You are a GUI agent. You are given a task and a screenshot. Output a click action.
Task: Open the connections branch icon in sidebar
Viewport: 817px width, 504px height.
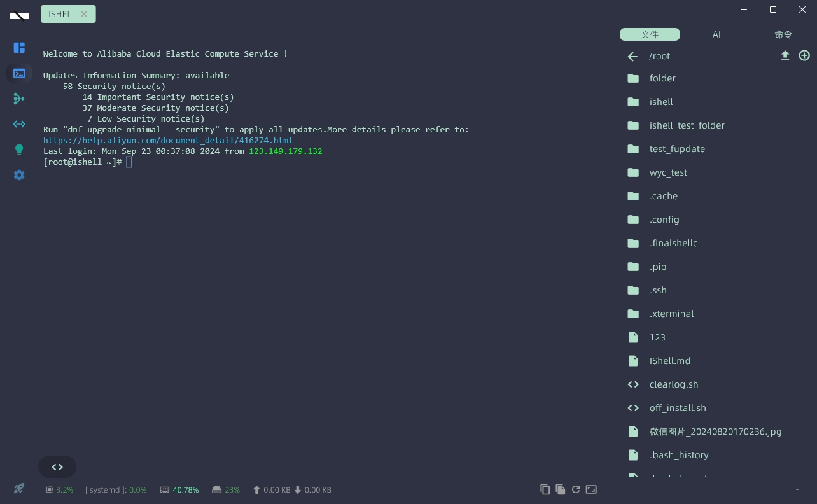(19, 99)
